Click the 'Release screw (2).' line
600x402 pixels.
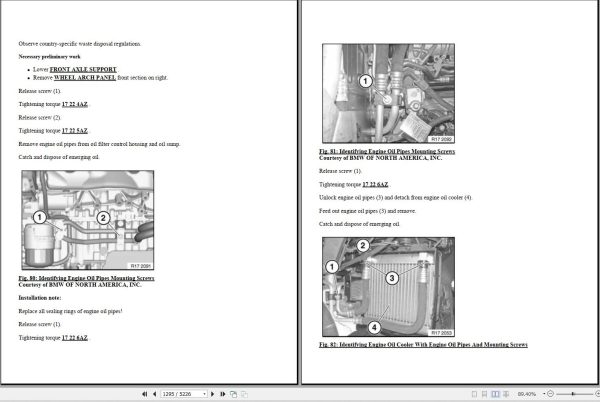point(40,118)
